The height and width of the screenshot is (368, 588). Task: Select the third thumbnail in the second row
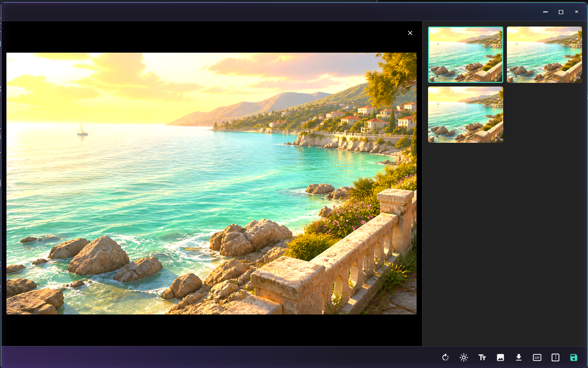pyautogui.click(x=466, y=114)
